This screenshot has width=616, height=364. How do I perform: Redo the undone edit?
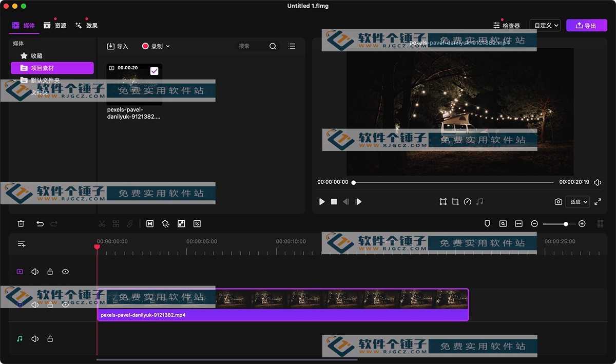pyautogui.click(x=54, y=224)
